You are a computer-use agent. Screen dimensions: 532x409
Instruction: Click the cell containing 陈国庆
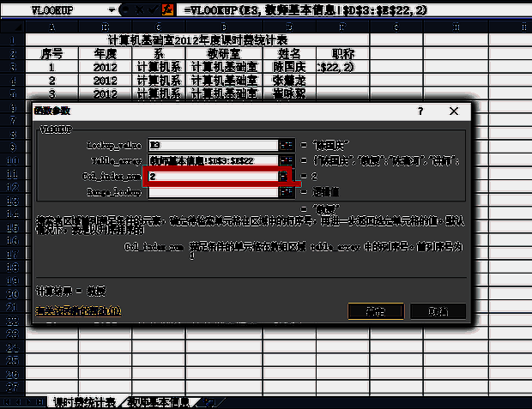click(289, 67)
